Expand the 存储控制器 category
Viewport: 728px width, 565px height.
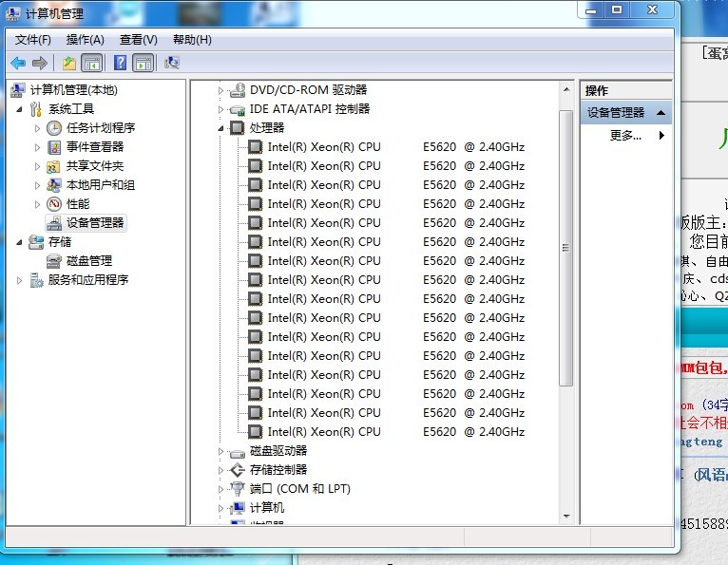coord(220,470)
